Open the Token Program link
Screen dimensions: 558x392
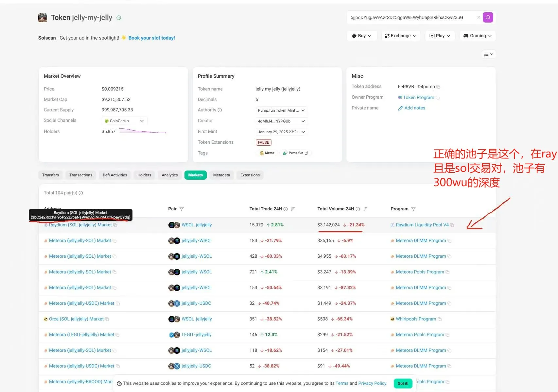(419, 97)
